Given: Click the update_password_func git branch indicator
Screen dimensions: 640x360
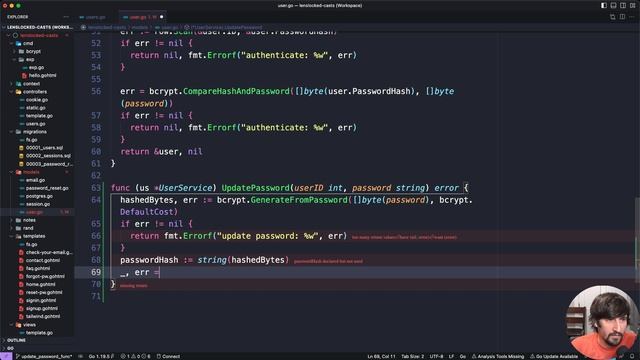Looking at the screenshot, I should tap(44, 356).
